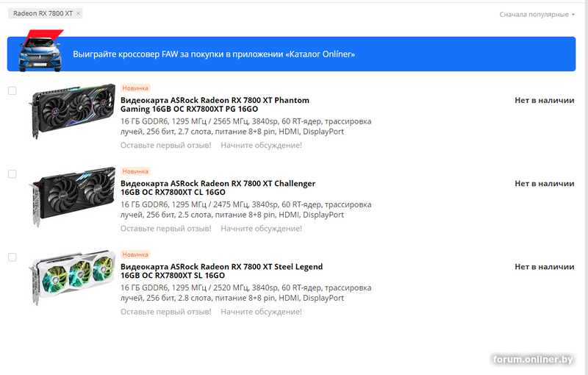Click 'Новинка' badge on Challenger card
588x375 pixels.
coord(135,171)
